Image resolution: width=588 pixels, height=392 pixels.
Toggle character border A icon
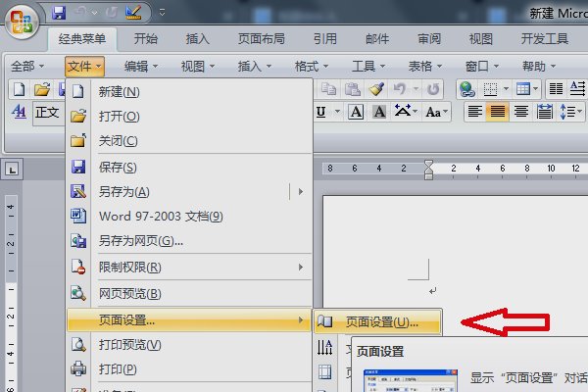(356, 112)
